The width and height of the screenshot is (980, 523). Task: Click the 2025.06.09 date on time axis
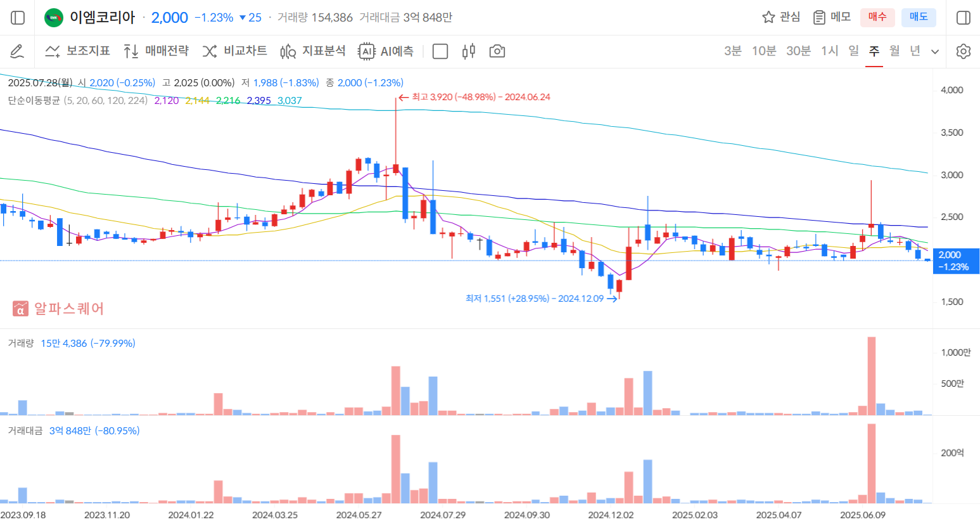pos(863,515)
